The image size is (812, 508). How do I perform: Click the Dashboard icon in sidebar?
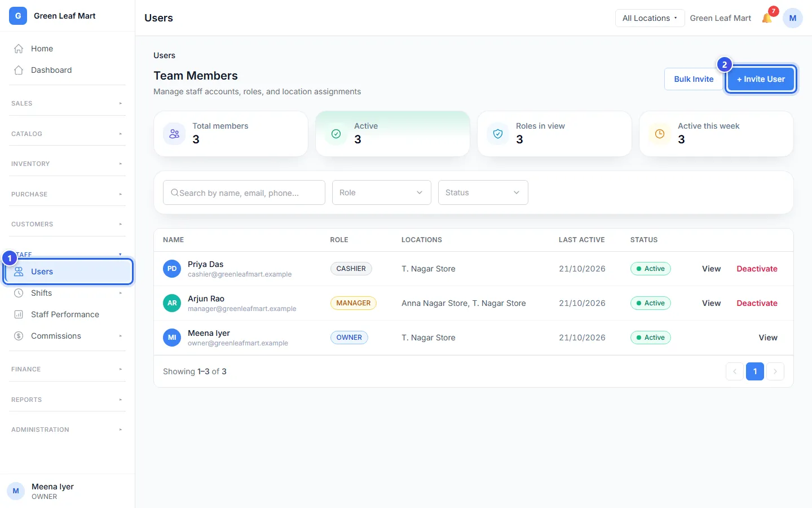pyautogui.click(x=19, y=70)
